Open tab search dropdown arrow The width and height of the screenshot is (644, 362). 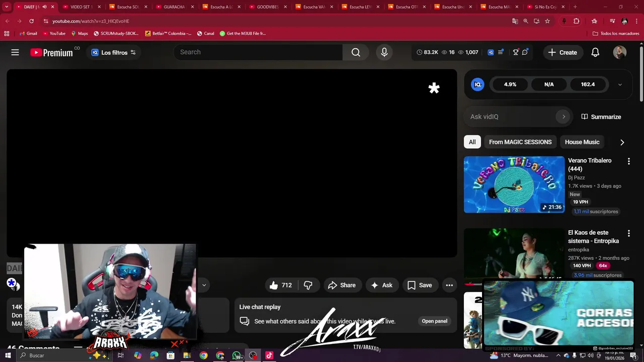(7, 7)
